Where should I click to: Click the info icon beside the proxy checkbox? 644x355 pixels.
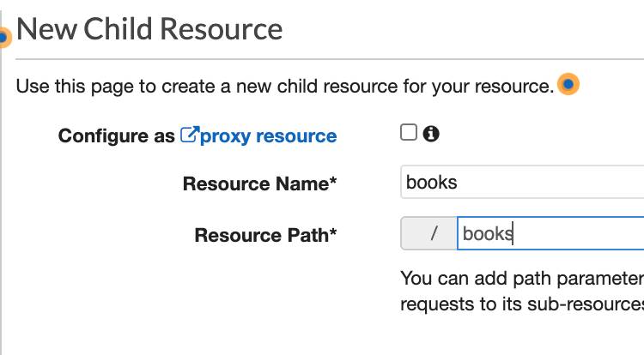[x=431, y=134]
